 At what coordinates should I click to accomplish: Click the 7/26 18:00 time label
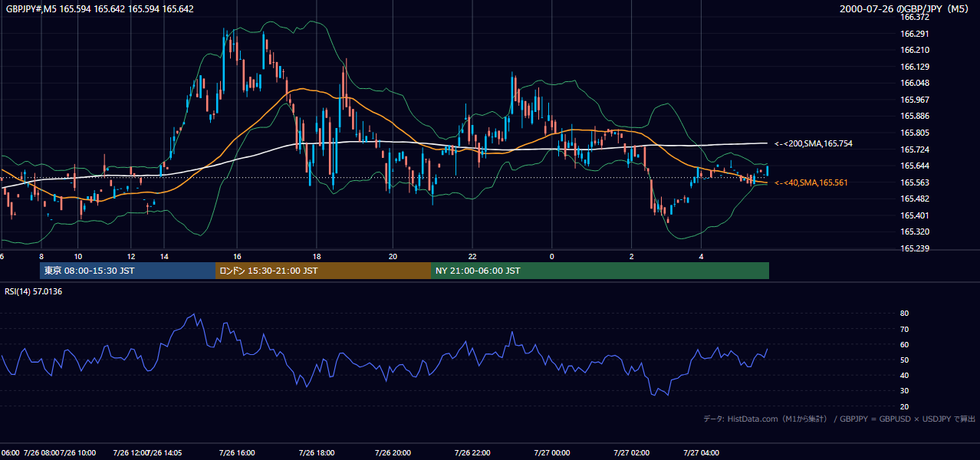point(316,453)
